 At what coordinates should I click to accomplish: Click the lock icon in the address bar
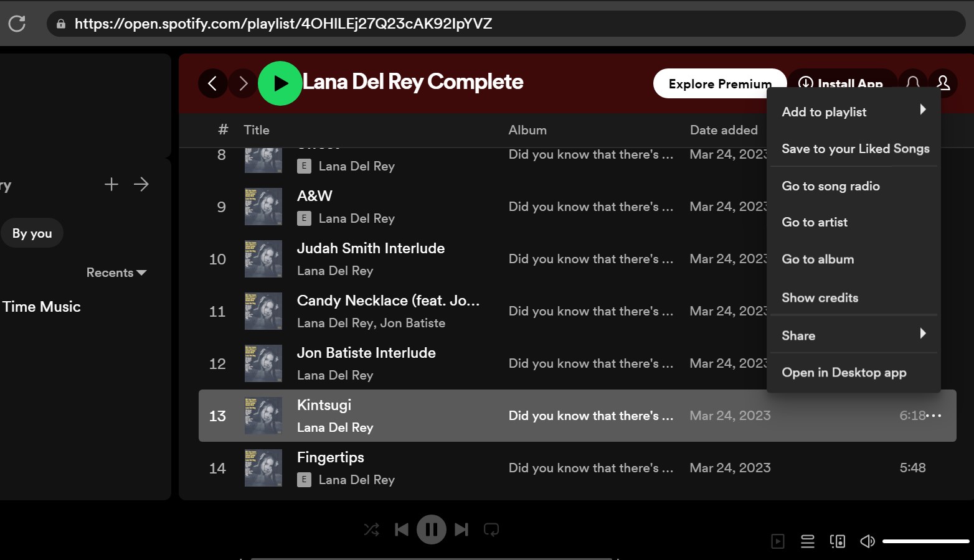61,24
